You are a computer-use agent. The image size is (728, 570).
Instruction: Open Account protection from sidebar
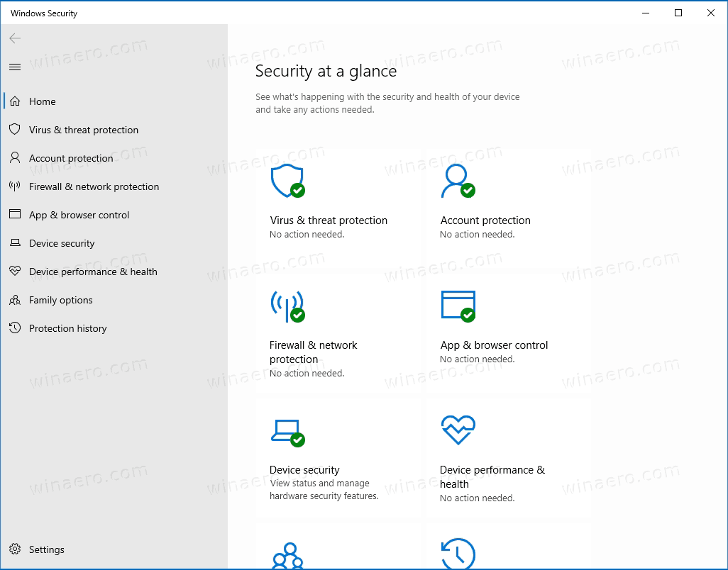click(71, 158)
